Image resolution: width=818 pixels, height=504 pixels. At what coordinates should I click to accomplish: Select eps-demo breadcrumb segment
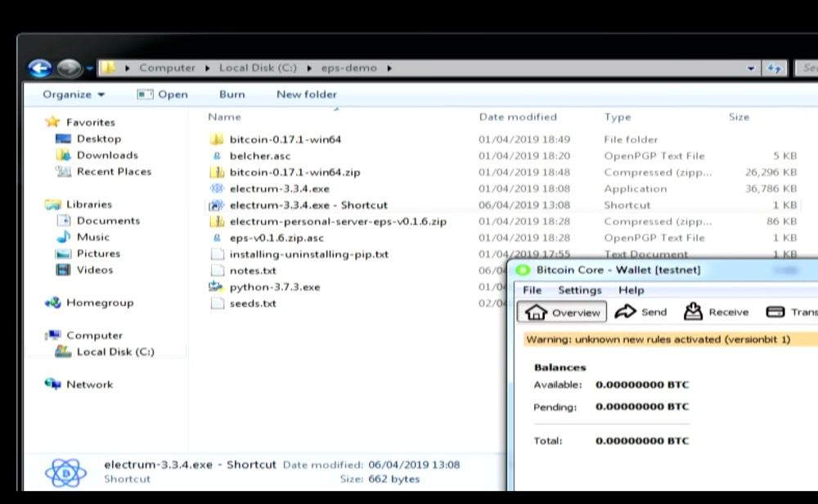349,68
